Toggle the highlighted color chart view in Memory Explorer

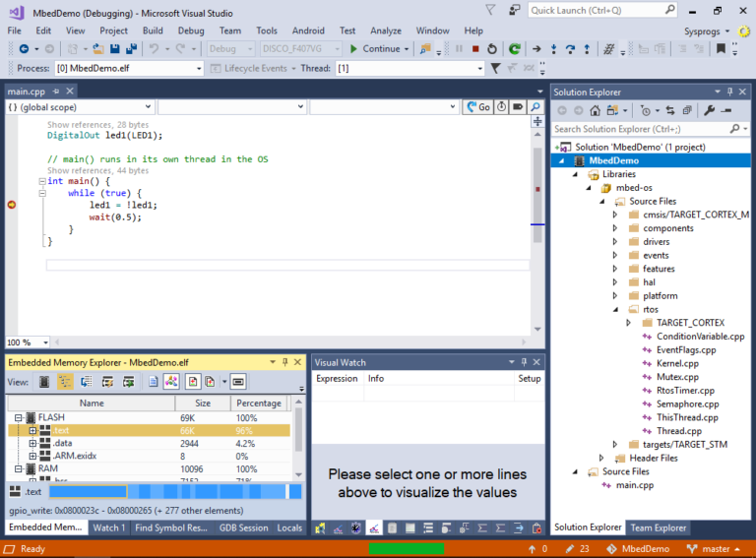[x=171, y=382]
